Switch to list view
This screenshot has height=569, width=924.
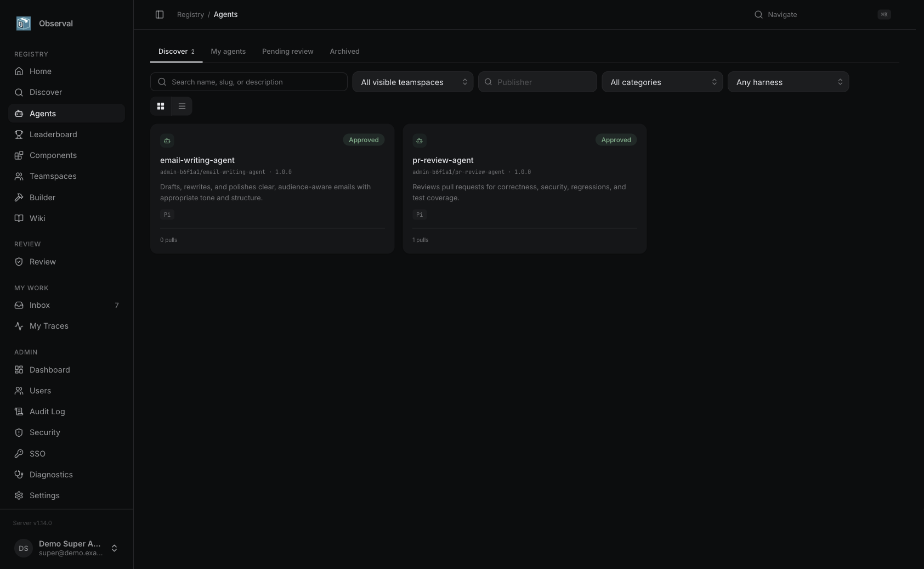(182, 106)
